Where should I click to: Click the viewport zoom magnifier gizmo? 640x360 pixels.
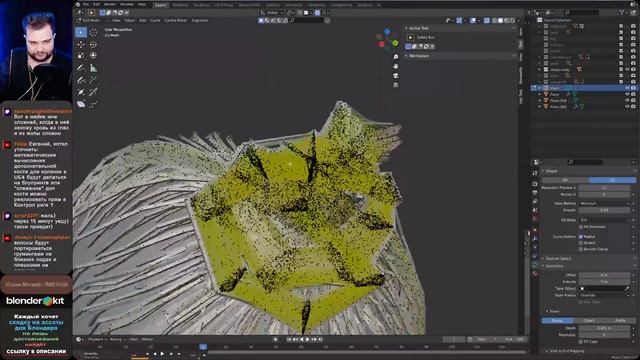coord(396,57)
